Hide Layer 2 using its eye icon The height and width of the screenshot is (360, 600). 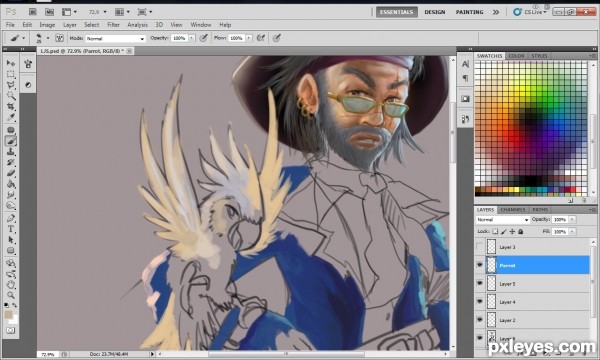click(x=479, y=319)
